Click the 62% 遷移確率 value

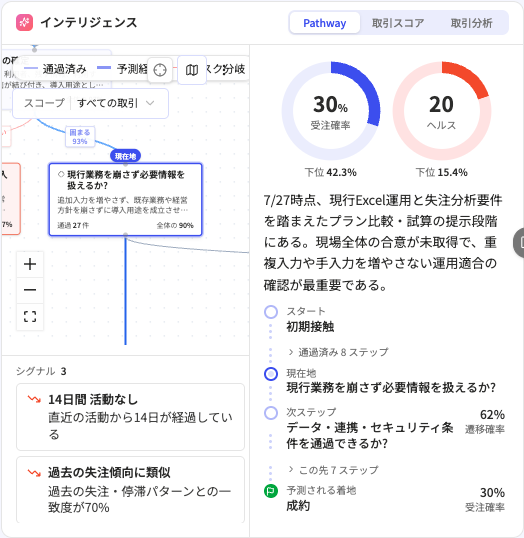coord(485,421)
